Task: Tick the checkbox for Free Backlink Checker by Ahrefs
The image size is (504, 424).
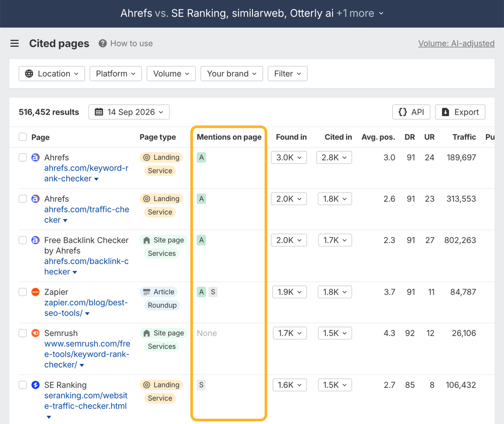Action: (23, 240)
